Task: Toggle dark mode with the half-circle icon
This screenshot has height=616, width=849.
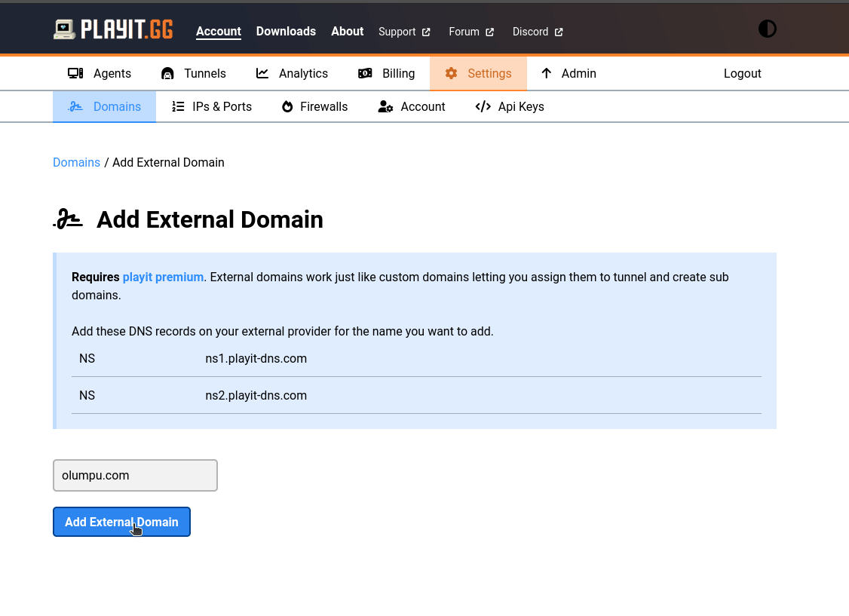Action: tap(767, 29)
